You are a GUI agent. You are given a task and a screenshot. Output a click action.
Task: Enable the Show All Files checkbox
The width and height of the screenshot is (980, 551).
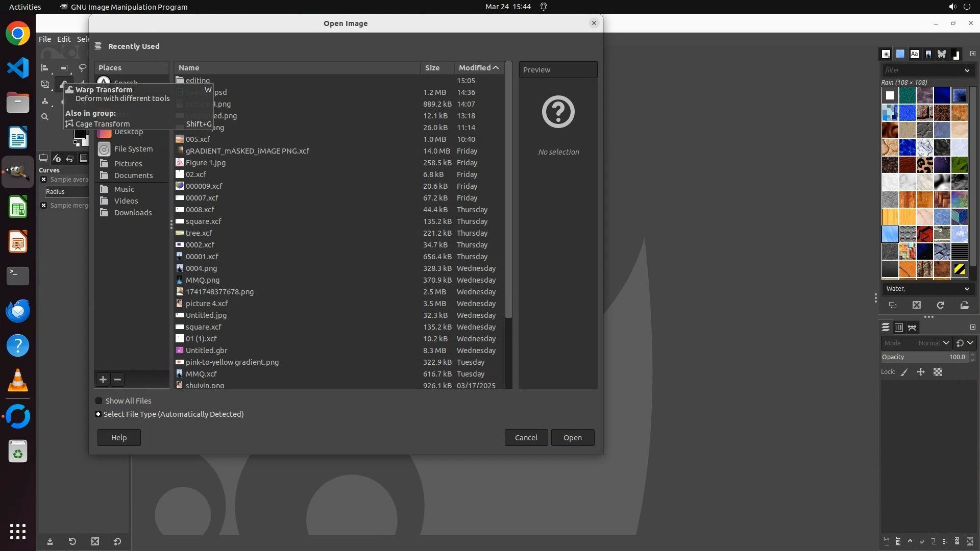tap(99, 401)
